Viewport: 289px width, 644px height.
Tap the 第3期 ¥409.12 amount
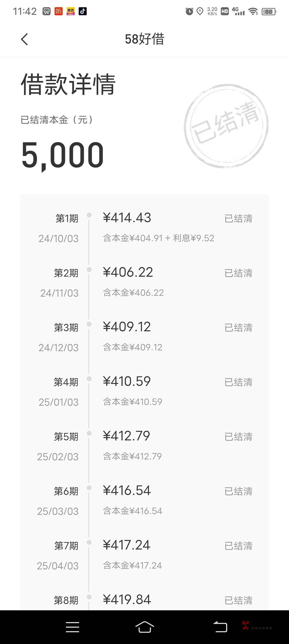point(127,327)
